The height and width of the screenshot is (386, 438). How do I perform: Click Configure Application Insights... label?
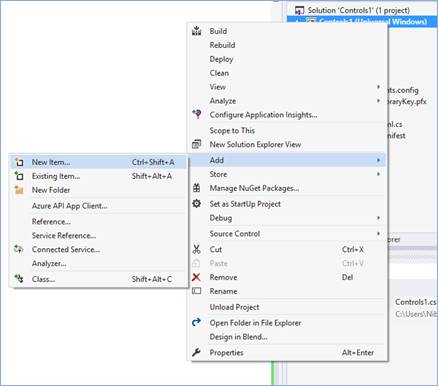pos(263,115)
